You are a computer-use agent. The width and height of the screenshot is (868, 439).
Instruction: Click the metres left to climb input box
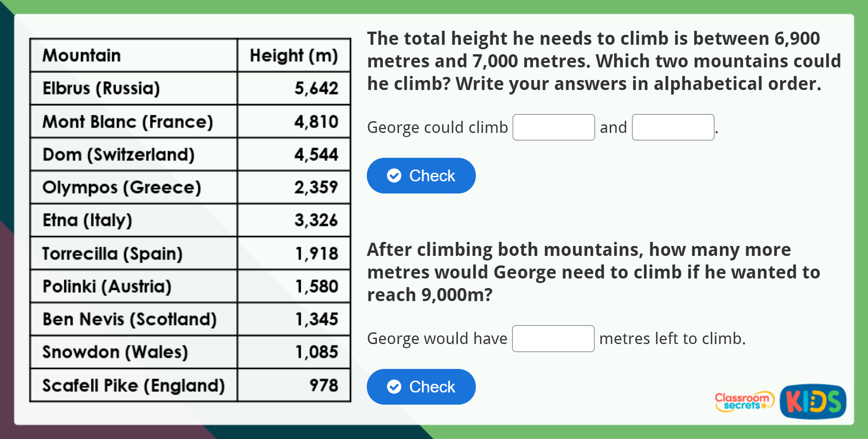click(553, 338)
